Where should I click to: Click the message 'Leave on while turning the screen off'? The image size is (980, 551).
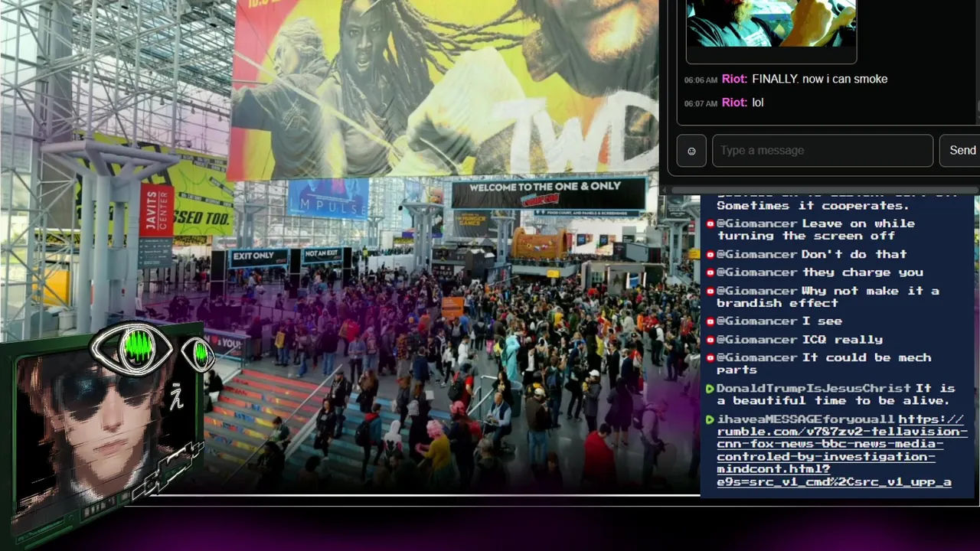tap(815, 230)
